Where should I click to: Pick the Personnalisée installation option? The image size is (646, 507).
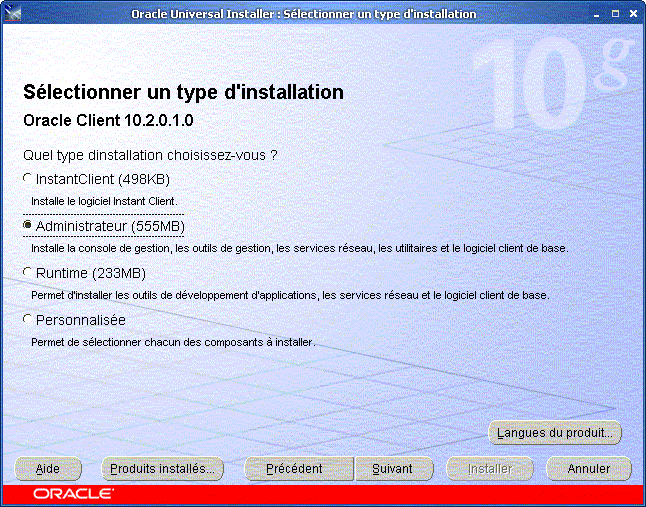pos(27,320)
